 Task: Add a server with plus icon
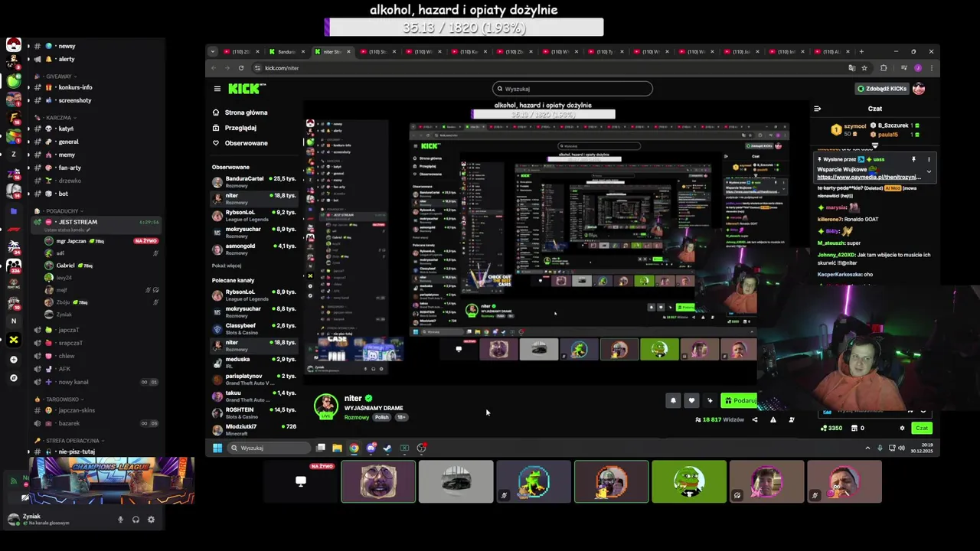click(13, 359)
